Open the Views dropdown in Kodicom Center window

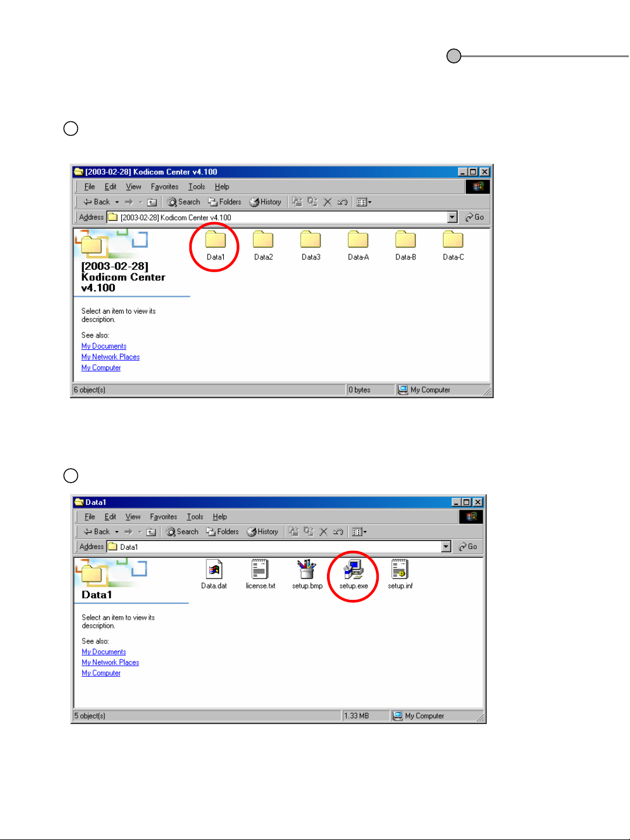pyautogui.click(x=364, y=202)
